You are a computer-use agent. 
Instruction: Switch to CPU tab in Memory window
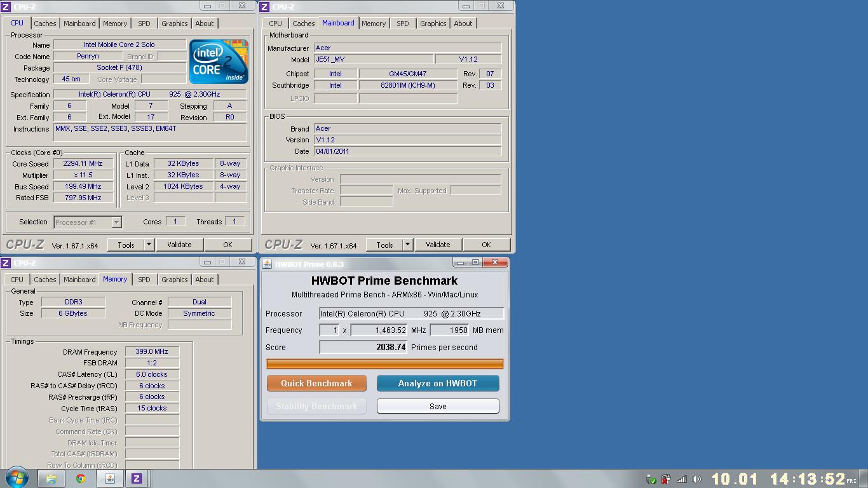point(17,280)
